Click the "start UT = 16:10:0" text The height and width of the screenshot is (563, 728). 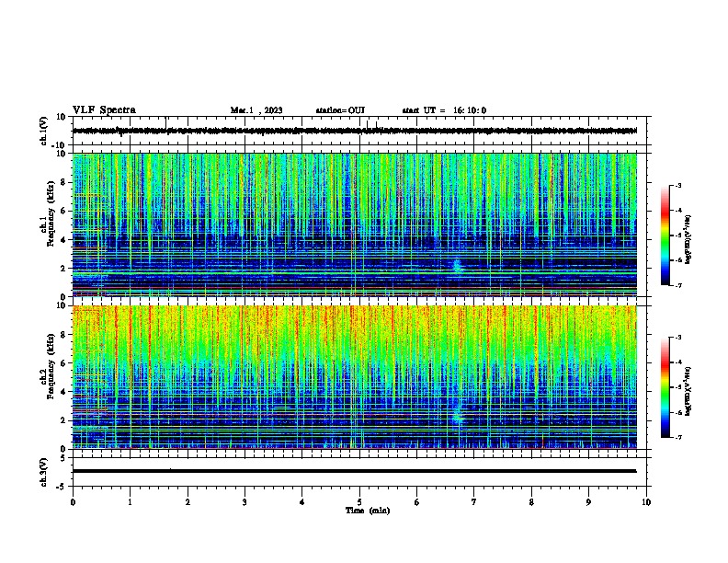coord(444,110)
